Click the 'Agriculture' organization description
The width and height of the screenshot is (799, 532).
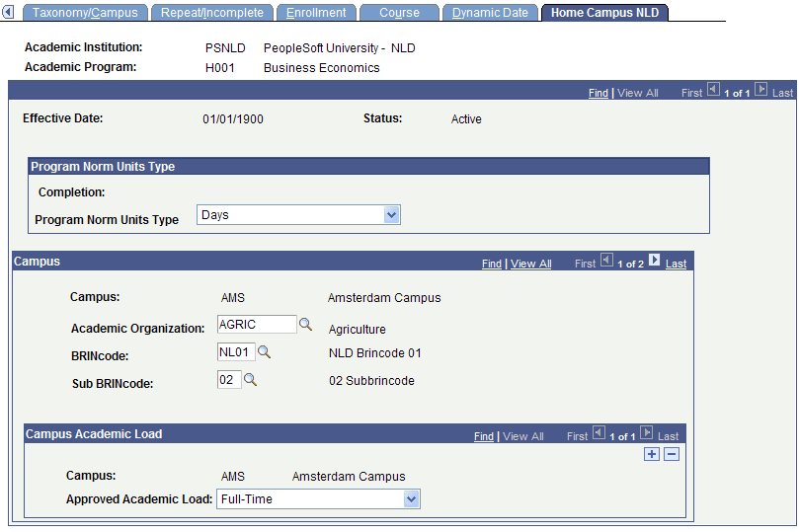click(x=358, y=330)
